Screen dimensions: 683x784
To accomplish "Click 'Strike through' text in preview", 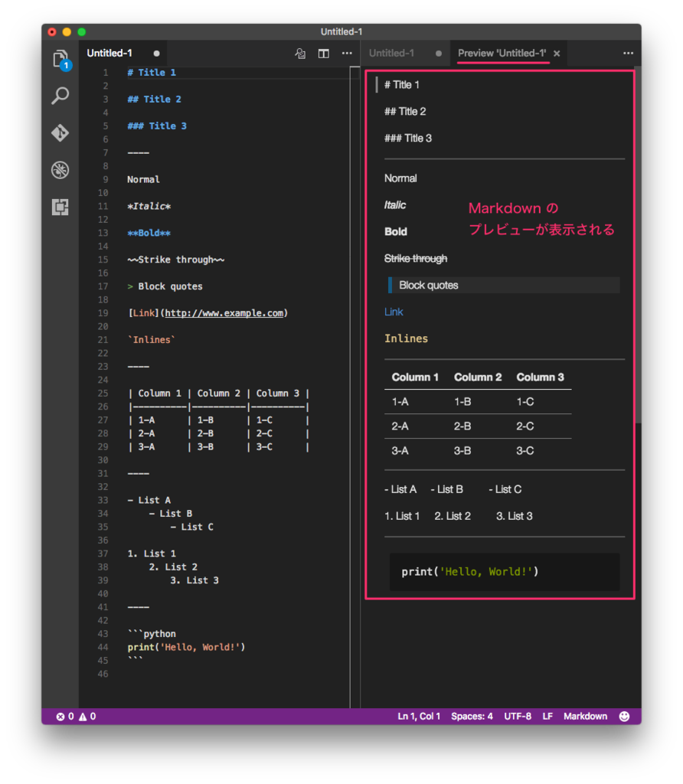I will click(x=416, y=259).
